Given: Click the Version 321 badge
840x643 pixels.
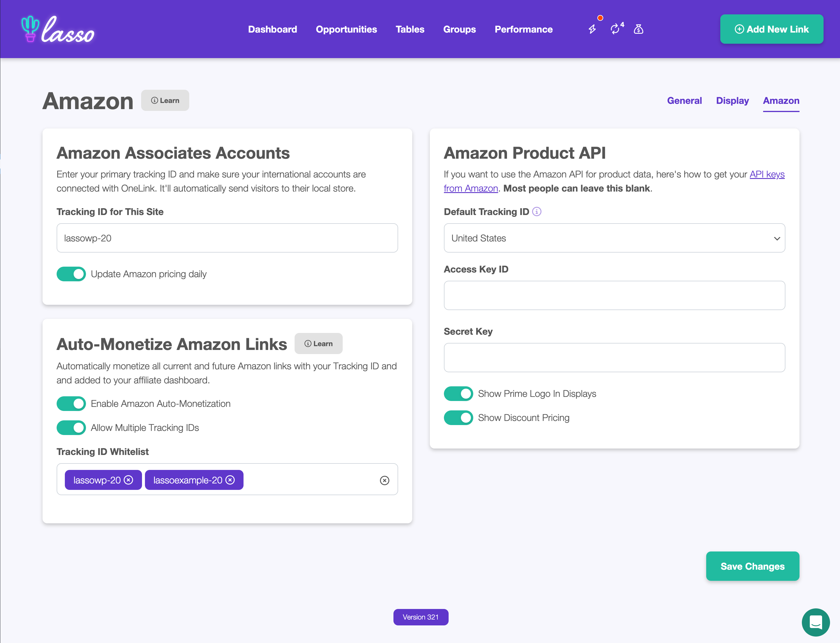Looking at the screenshot, I should point(420,617).
